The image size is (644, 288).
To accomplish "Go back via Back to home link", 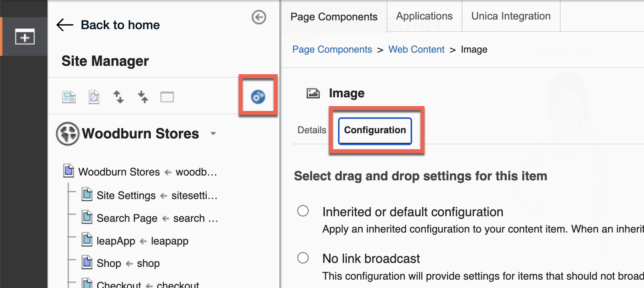I will [x=120, y=25].
